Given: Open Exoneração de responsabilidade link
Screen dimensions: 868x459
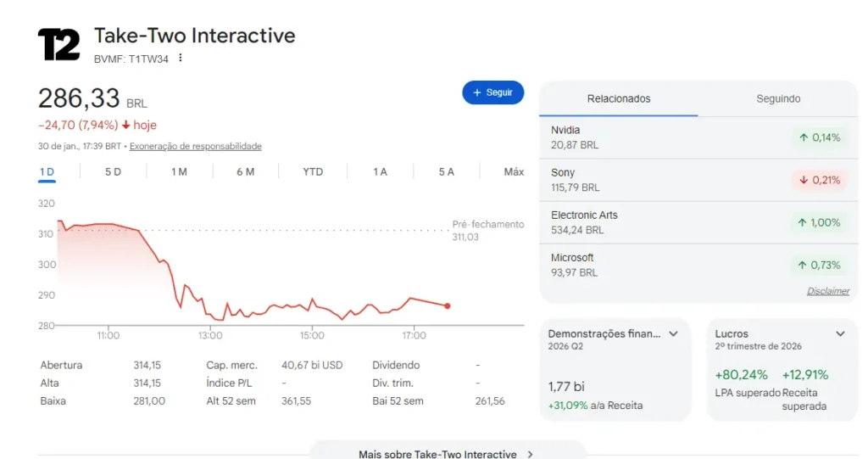Looking at the screenshot, I should (x=196, y=146).
